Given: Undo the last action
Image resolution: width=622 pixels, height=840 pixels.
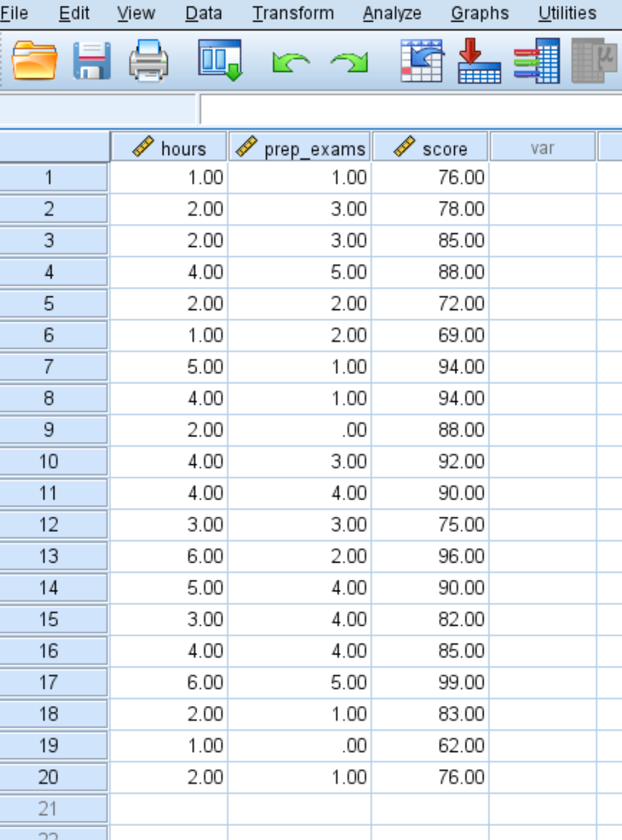Looking at the screenshot, I should tap(290, 62).
